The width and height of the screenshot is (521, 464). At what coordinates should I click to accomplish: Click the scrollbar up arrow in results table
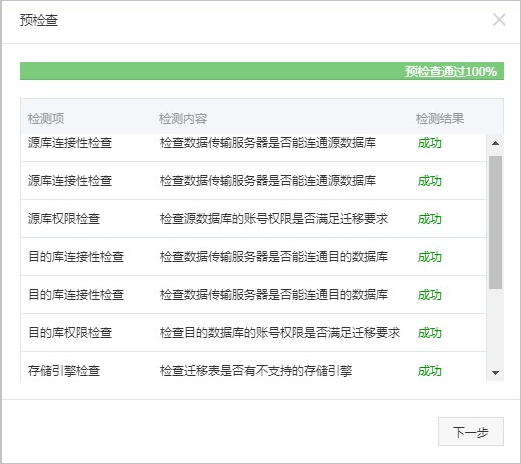(x=495, y=143)
